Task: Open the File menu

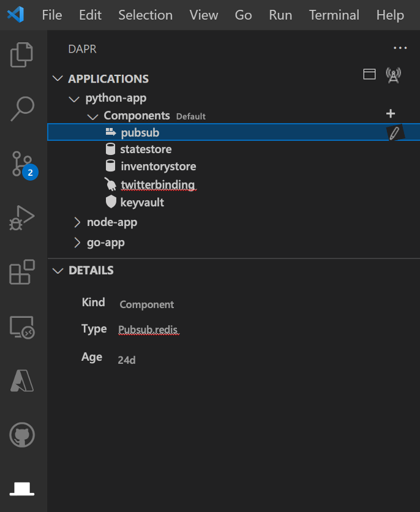Action: [x=52, y=15]
